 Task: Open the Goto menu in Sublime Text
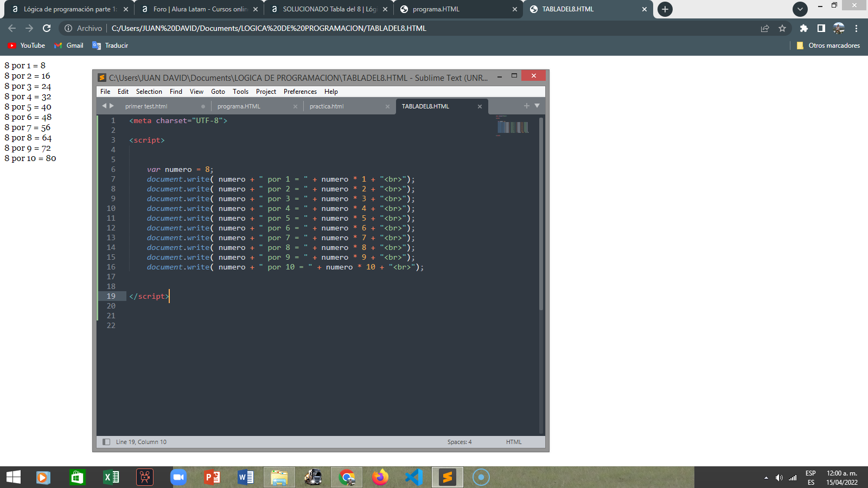(218, 92)
